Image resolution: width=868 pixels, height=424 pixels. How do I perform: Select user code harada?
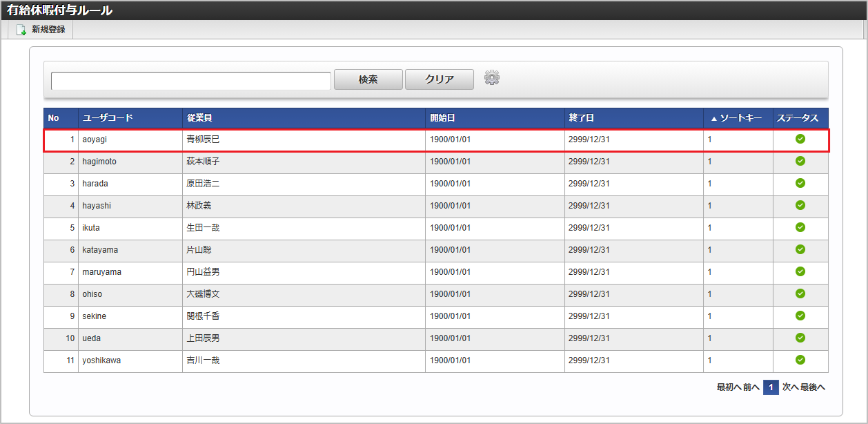tap(95, 184)
